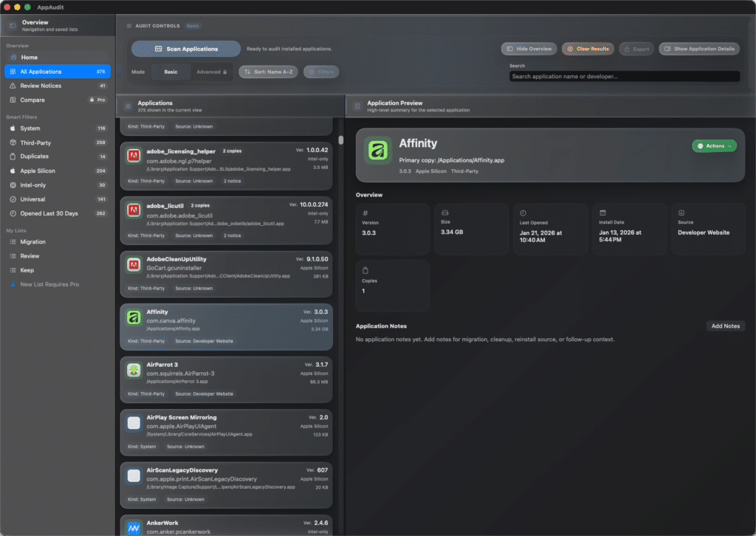Filter by Third-Party apps
Screen dimensions: 756x536
coord(58,142)
